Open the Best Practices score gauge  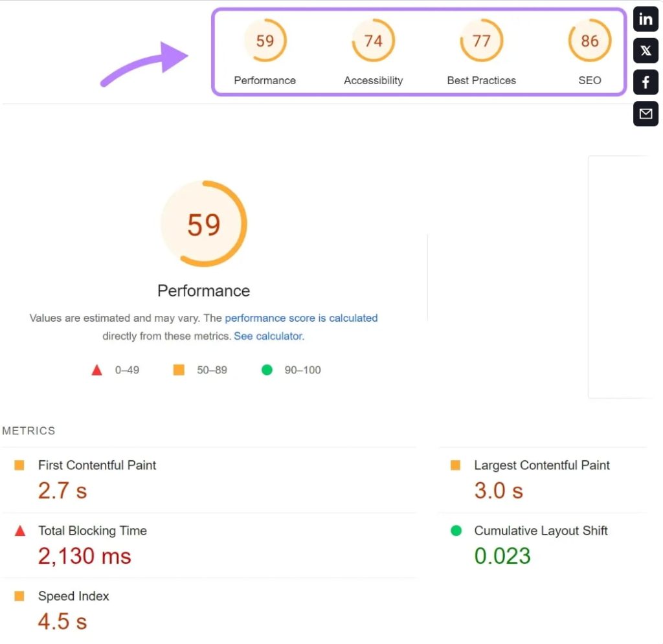pyautogui.click(x=481, y=41)
